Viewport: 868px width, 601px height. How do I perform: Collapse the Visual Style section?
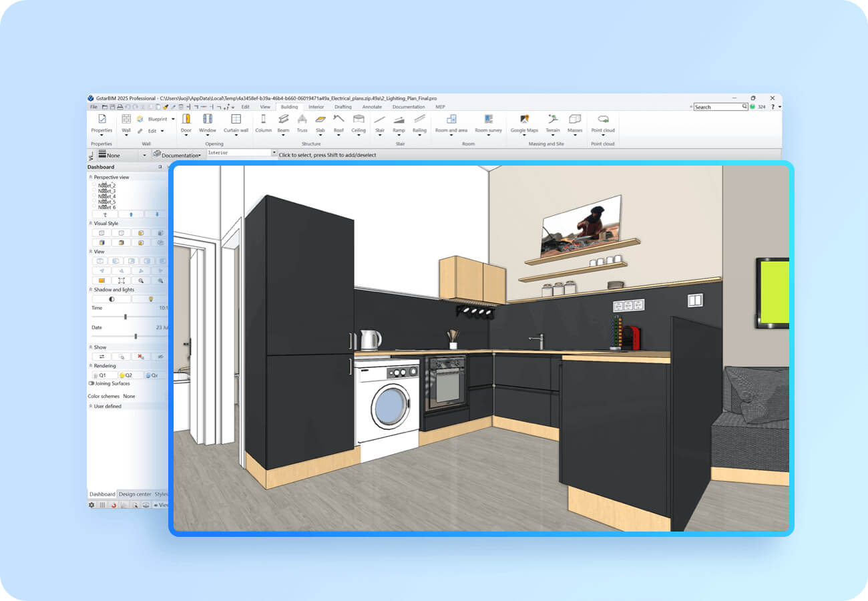[x=91, y=224]
